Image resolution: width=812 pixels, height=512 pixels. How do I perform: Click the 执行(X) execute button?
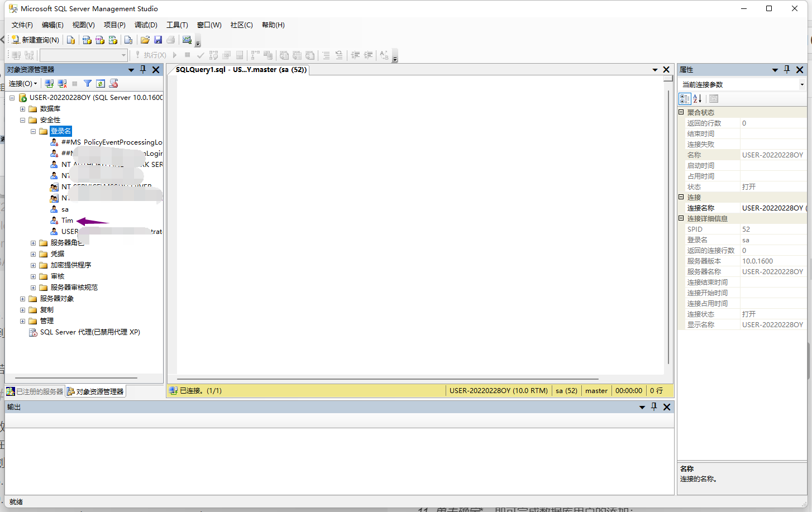coord(151,55)
